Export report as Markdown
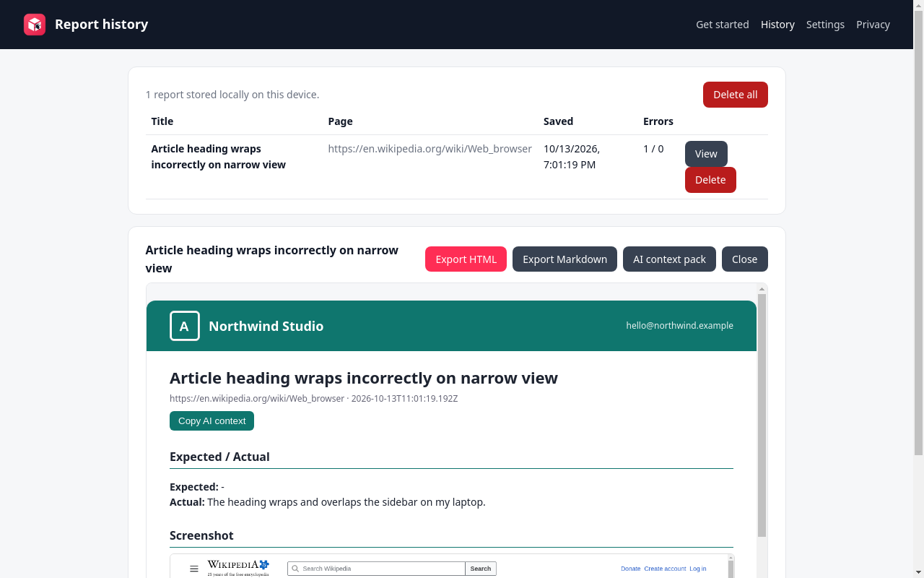Screen dimensions: 924x578 point(565,259)
